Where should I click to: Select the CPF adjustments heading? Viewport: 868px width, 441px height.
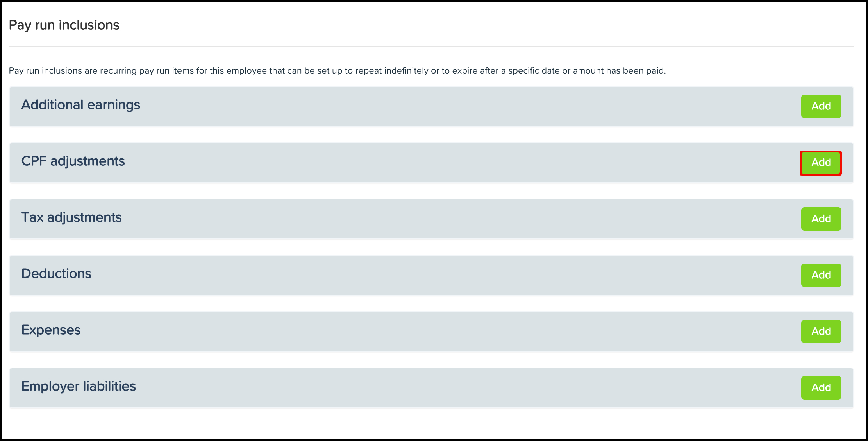coord(73,161)
